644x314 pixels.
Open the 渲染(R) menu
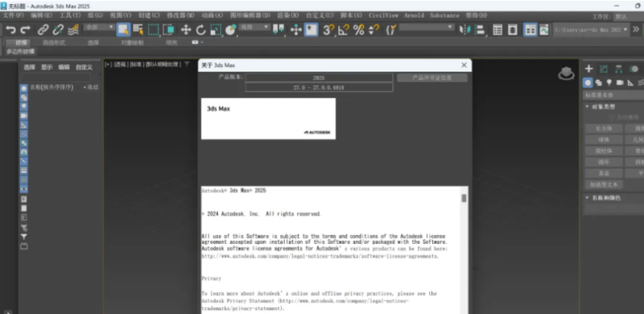click(288, 15)
